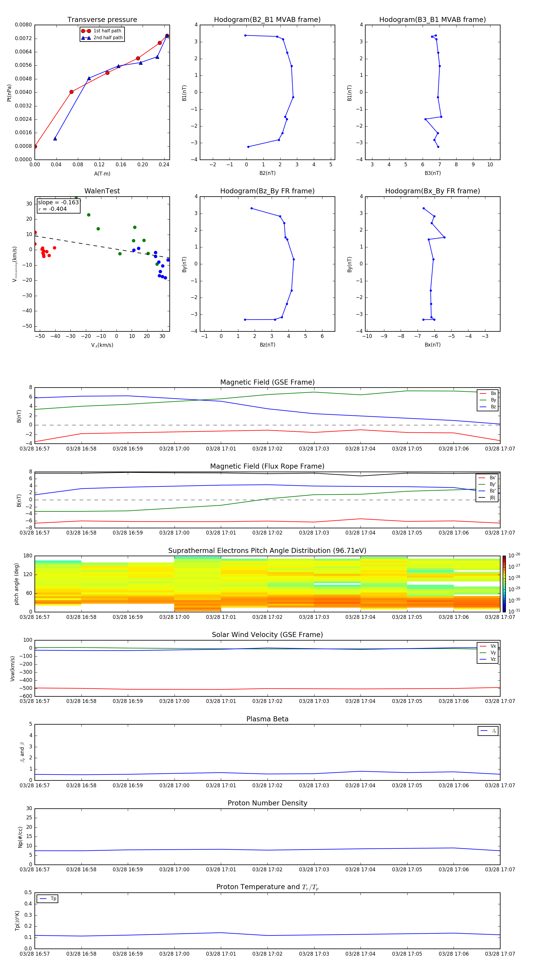This screenshot has width=535, height=980.
Task: Click the Tp legend entry
Action: click(x=47, y=899)
